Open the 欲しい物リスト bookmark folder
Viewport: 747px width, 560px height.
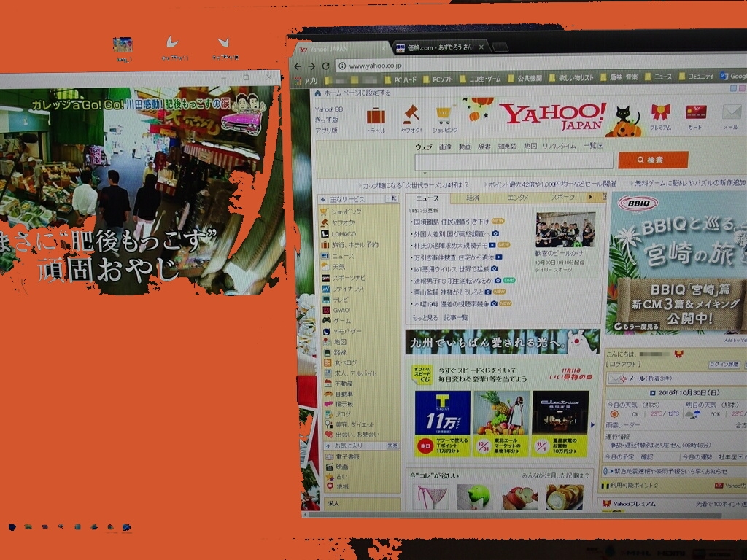pos(571,77)
